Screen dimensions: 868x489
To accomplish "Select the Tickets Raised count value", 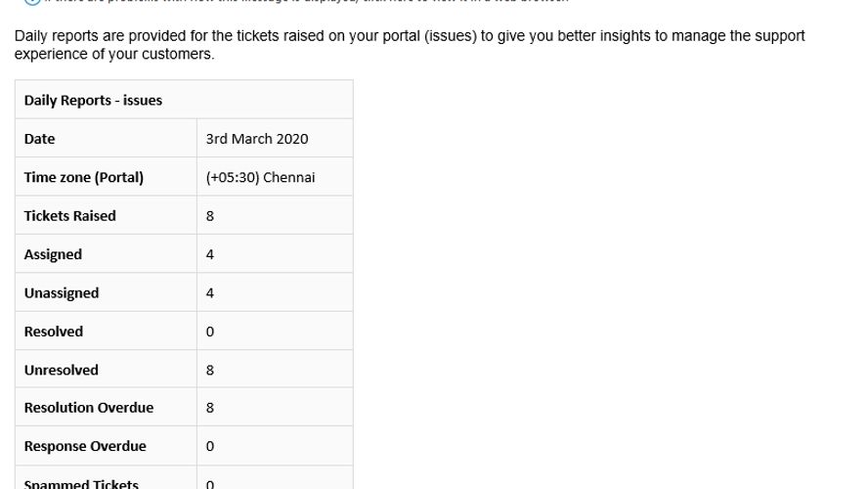I will click(x=210, y=216).
